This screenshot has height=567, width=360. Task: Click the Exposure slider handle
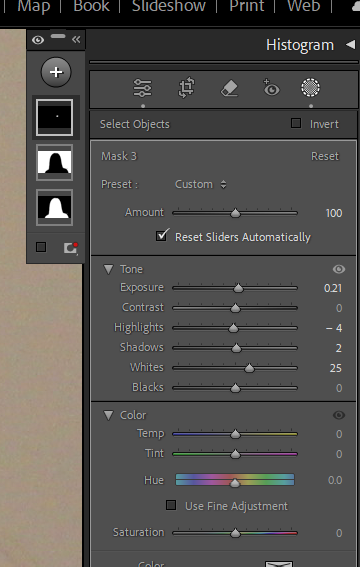click(238, 288)
